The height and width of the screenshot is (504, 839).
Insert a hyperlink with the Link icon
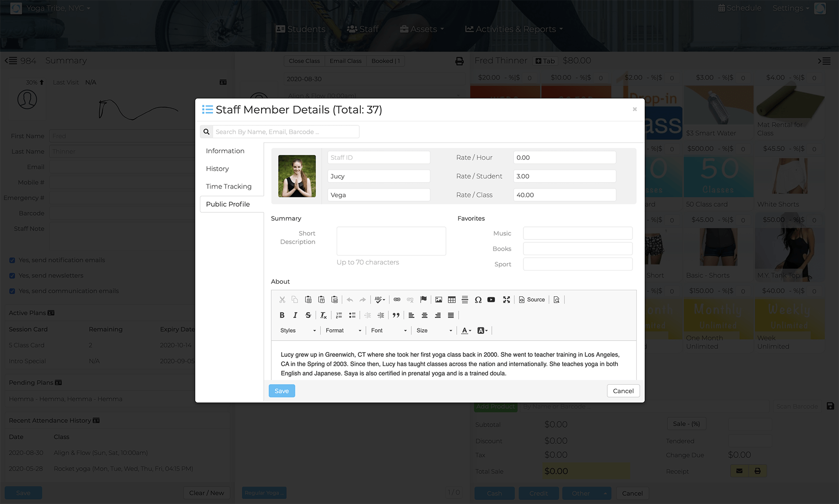[x=397, y=300]
